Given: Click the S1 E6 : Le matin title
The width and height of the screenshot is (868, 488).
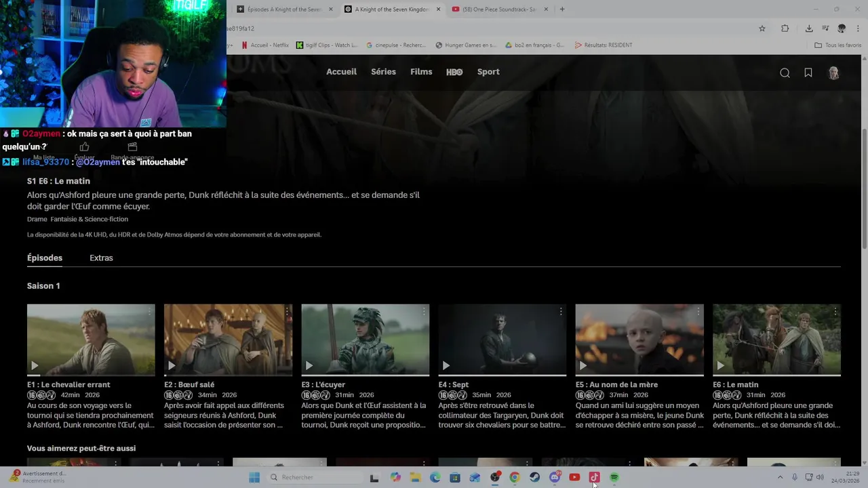Looking at the screenshot, I should (x=58, y=181).
